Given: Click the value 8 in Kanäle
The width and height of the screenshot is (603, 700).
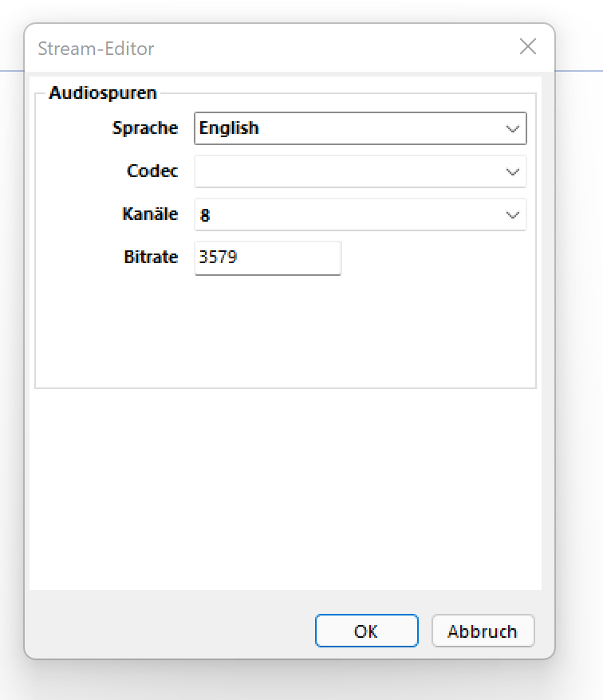Looking at the screenshot, I should tap(204, 215).
